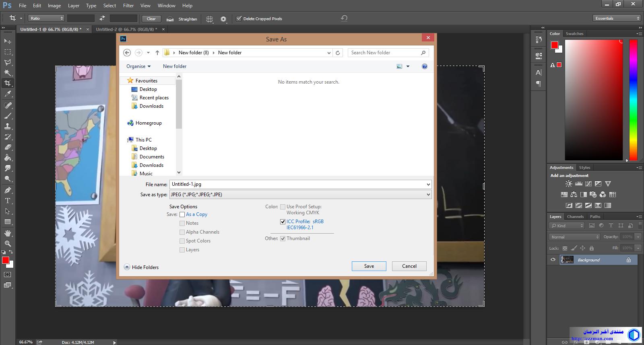The image size is (644, 345).
Task: Open the Essentials workspace dropdown
Action: (x=616, y=18)
